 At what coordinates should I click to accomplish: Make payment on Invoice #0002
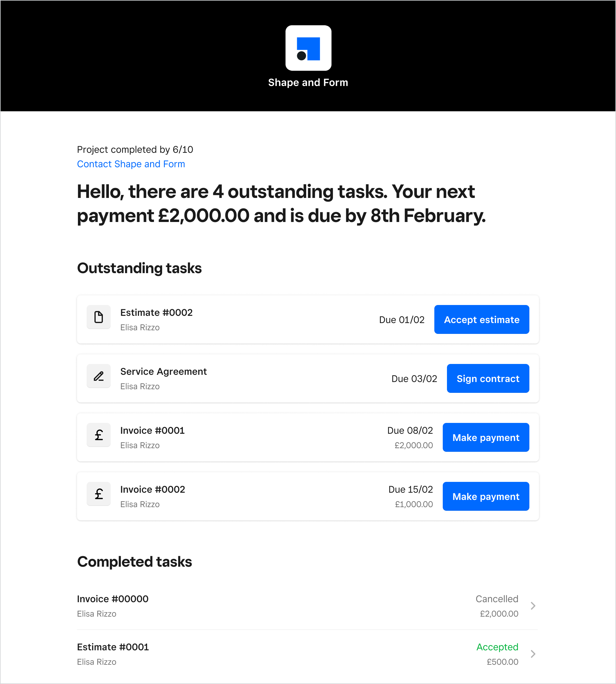coord(486,496)
